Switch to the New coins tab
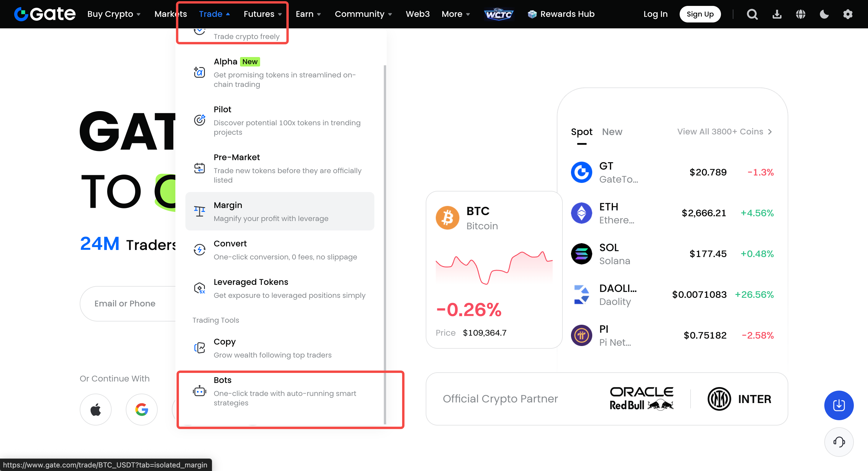Image resolution: width=868 pixels, height=471 pixels. click(x=612, y=132)
